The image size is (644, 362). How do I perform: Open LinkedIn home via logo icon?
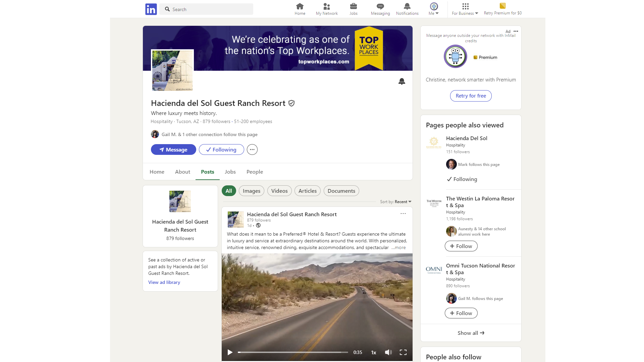point(151,9)
